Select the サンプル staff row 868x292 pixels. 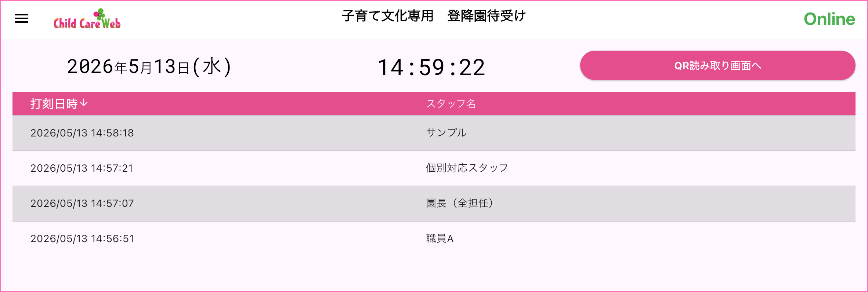[434, 133]
